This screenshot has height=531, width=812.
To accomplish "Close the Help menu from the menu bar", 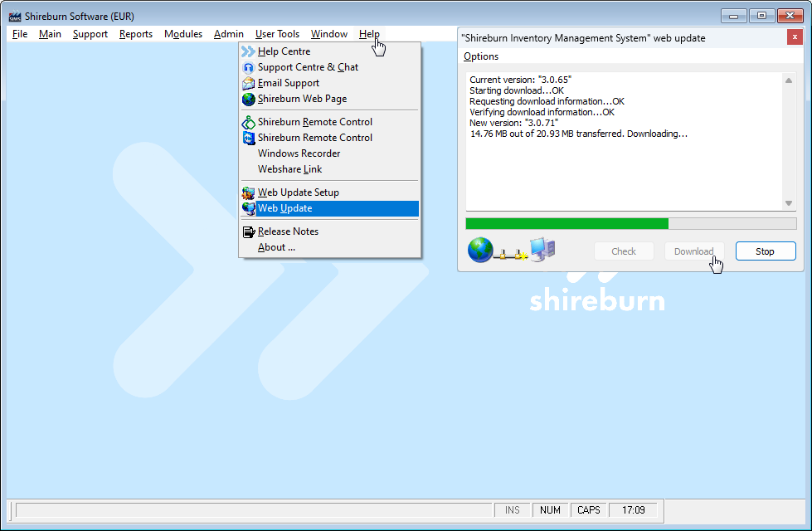I will (369, 34).
